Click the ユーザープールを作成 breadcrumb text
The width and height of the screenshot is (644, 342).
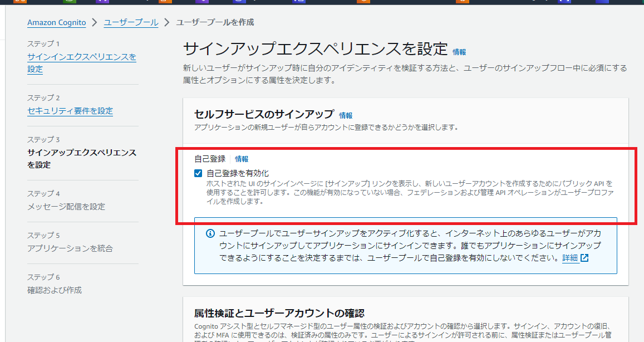215,23
